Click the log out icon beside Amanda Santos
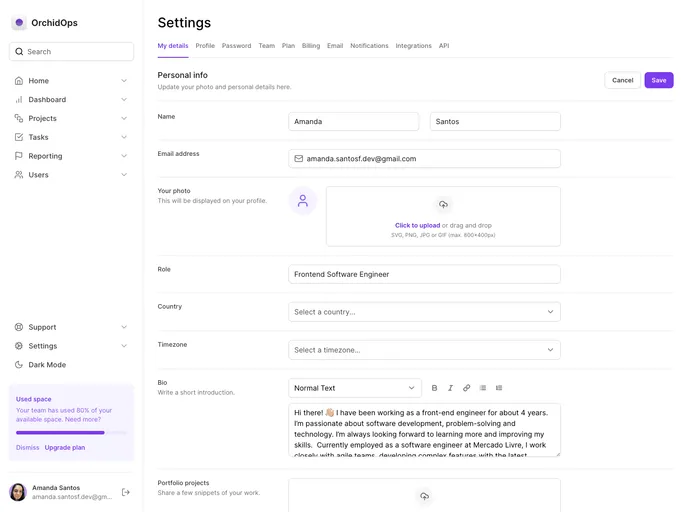Image resolution: width=688 pixels, height=512 pixels. coord(126,492)
